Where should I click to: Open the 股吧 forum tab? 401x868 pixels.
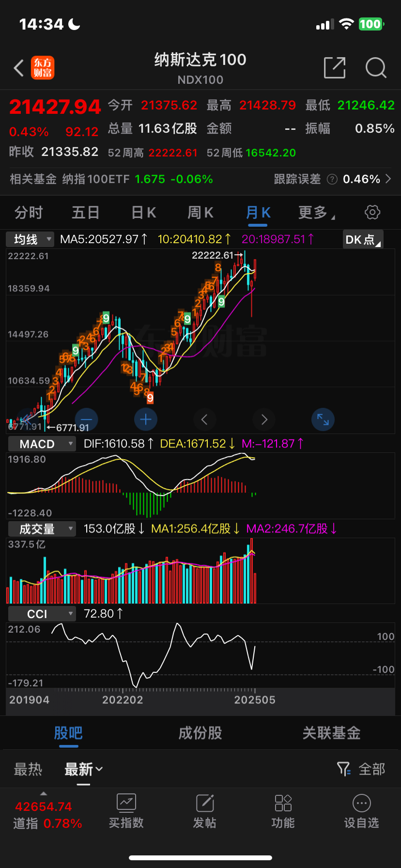[x=68, y=733]
